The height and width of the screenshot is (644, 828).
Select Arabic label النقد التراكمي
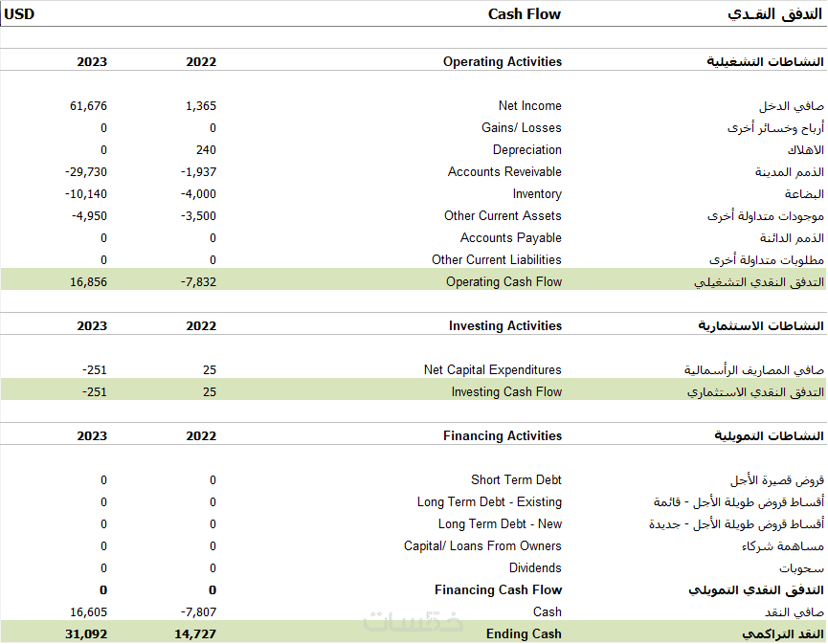[783, 634]
